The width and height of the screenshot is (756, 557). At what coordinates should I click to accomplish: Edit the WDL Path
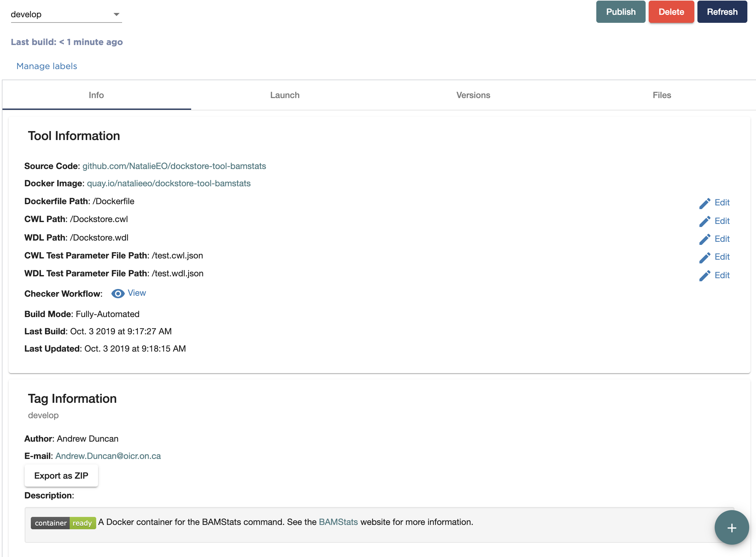[x=721, y=239]
